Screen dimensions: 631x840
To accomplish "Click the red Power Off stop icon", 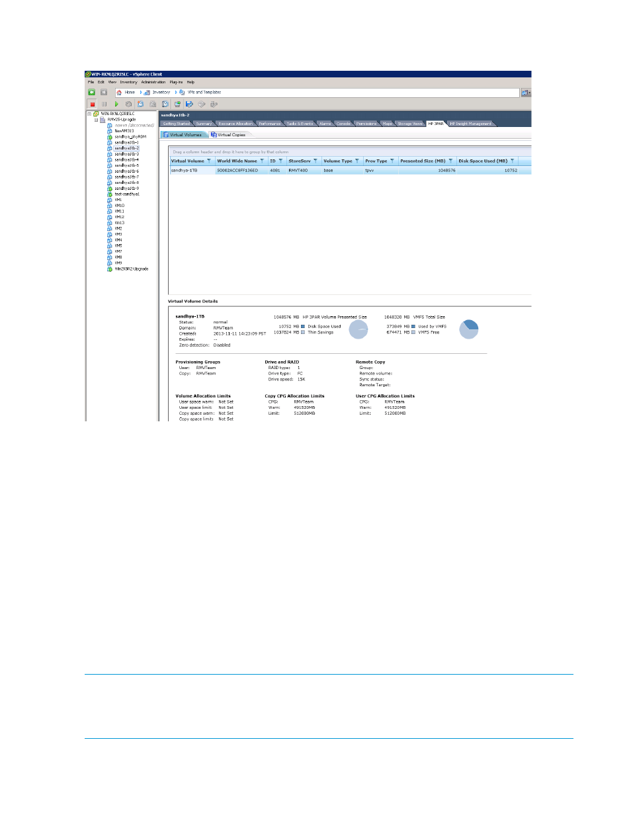I will 93,104.
